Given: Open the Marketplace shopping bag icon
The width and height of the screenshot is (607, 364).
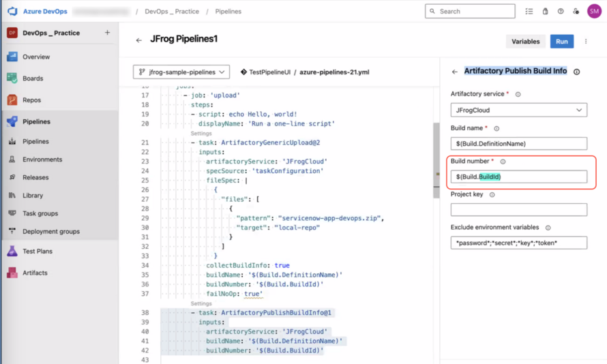Looking at the screenshot, I should click(545, 11).
